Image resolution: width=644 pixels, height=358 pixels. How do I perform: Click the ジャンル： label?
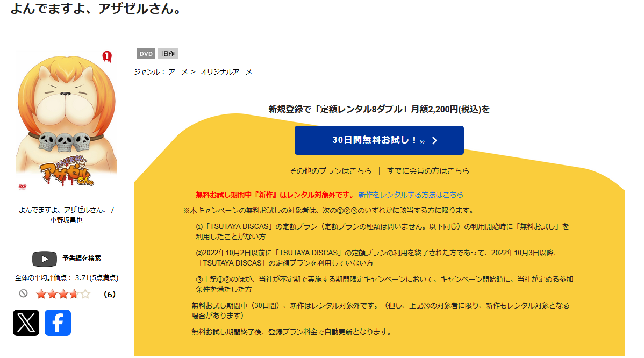click(150, 72)
